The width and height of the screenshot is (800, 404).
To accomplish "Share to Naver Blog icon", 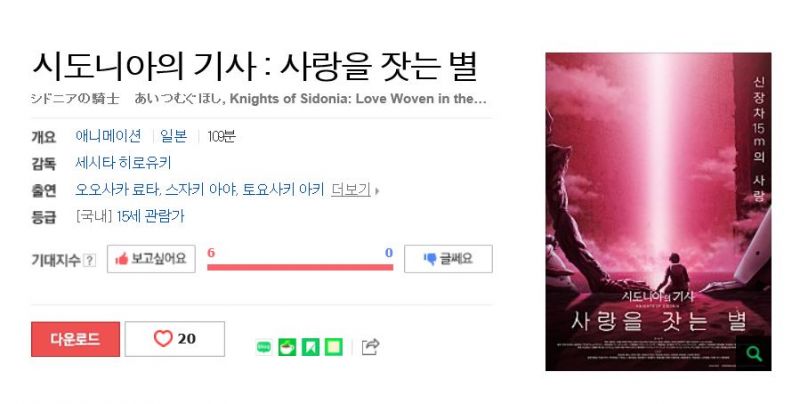I will tap(264, 347).
